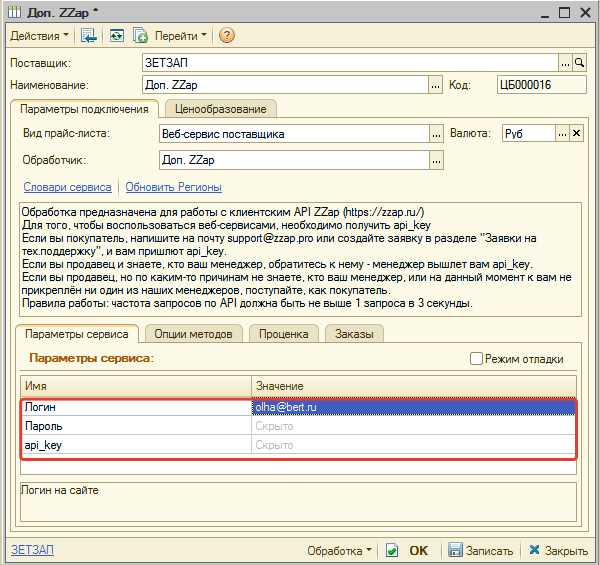Click the Скрыто value for Пароль
The height and width of the screenshot is (565, 600).
413,426
